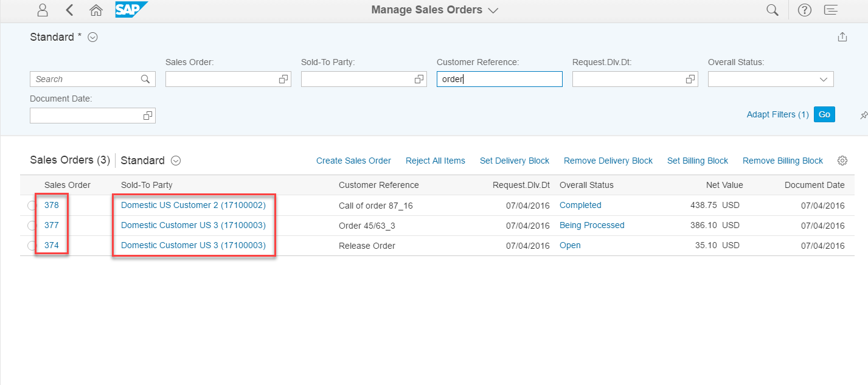Image resolution: width=868 pixels, height=385 pixels.
Task: Click the magnifier in the Search field
Action: click(145, 79)
